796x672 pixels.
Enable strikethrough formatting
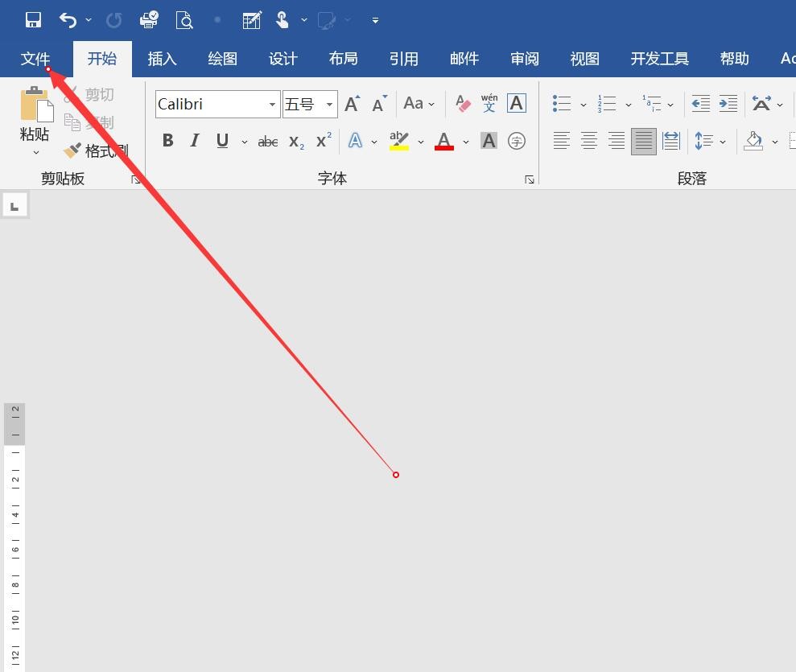(267, 141)
